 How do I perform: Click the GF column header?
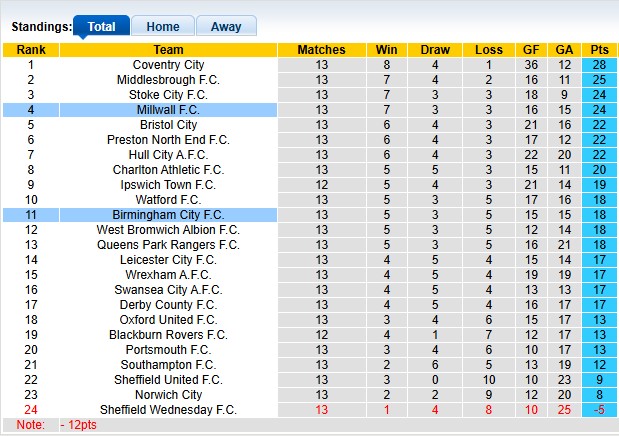[x=530, y=50]
